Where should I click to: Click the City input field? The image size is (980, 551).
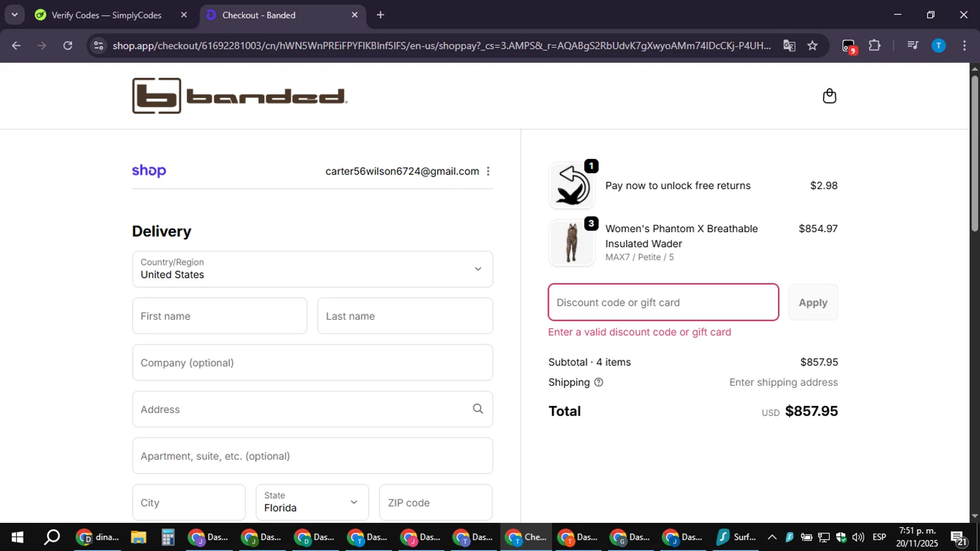coord(189,502)
